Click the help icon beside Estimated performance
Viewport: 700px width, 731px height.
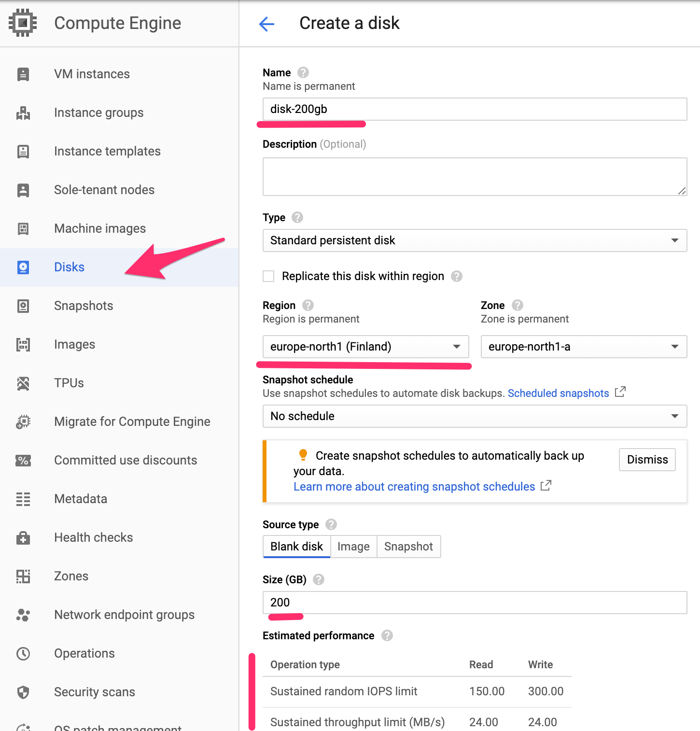coord(387,635)
